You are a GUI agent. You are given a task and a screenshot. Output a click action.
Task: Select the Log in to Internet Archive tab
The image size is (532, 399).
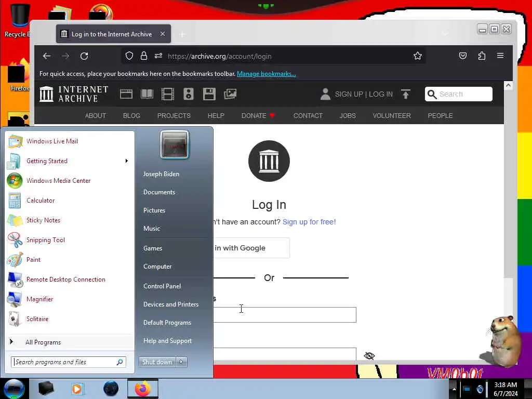point(113,34)
